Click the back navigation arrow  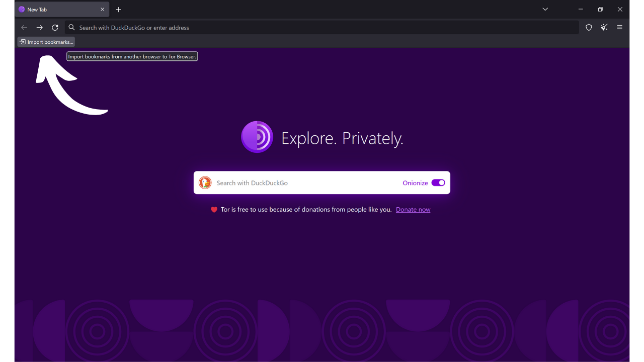click(24, 28)
